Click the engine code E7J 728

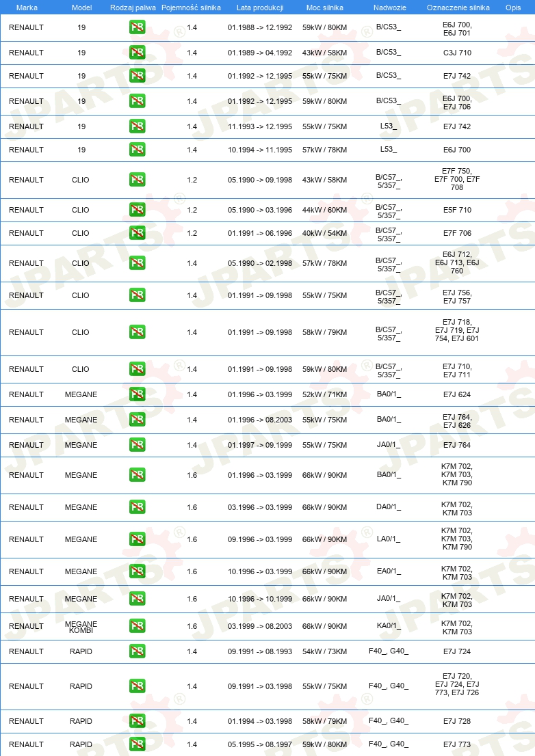pos(457,721)
